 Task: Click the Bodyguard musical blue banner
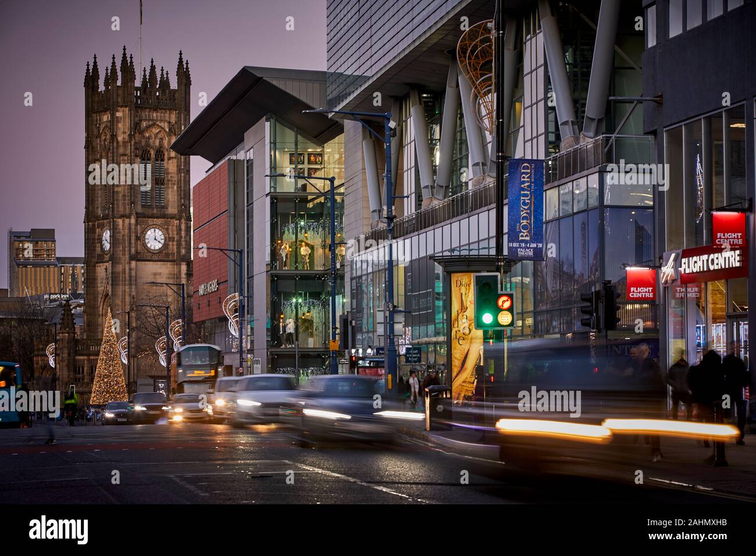point(526,209)
